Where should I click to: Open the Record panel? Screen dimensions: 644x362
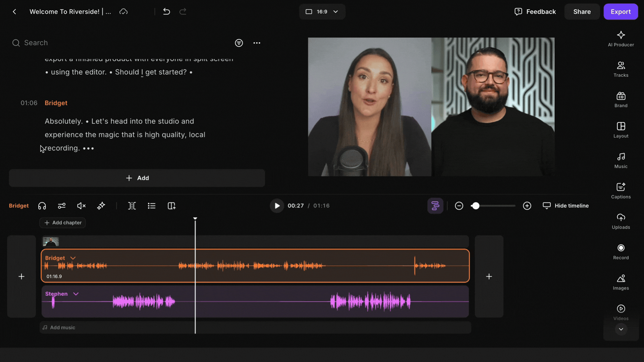[x=621, y=252]
